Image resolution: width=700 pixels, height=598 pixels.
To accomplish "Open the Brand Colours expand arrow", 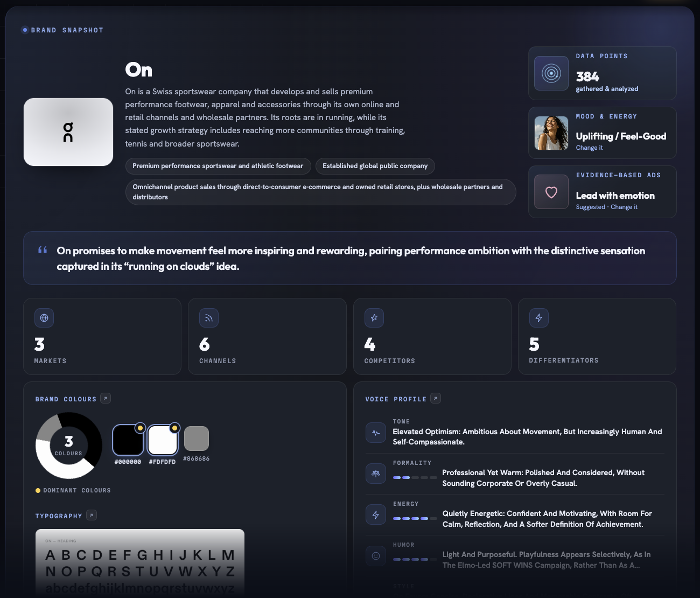I will pos(106,399).
